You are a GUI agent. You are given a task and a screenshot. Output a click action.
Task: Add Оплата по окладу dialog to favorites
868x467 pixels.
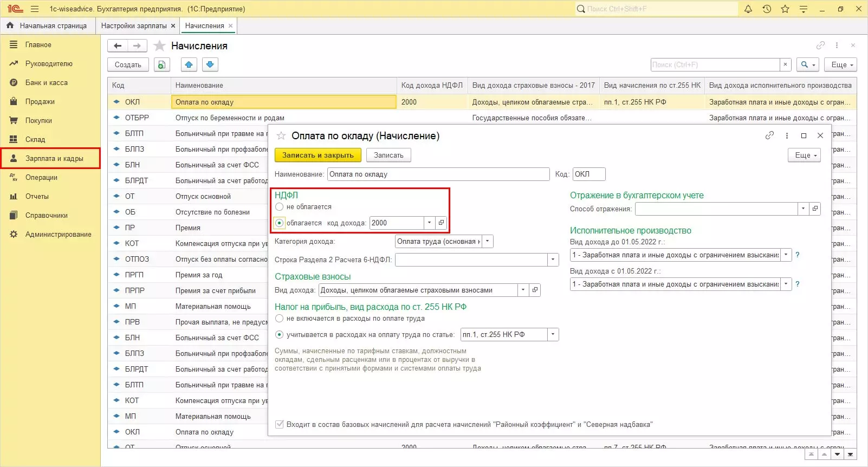tap(281, 136)
